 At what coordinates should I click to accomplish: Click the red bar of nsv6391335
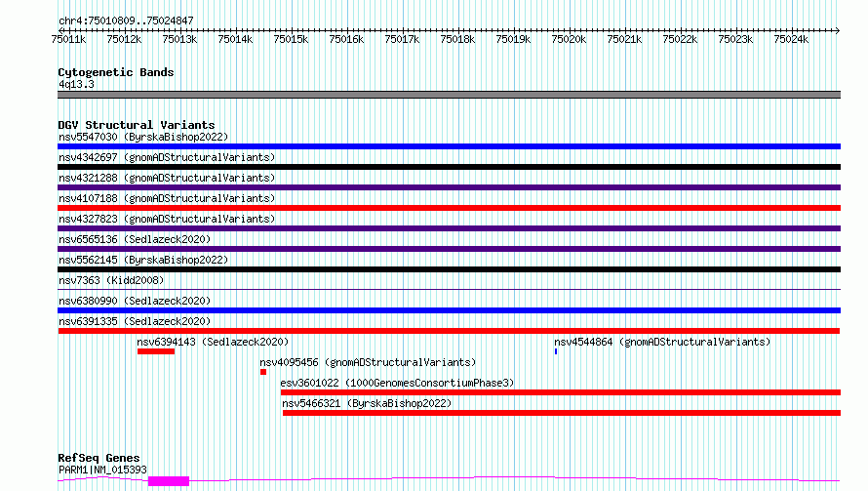point(449,331)
